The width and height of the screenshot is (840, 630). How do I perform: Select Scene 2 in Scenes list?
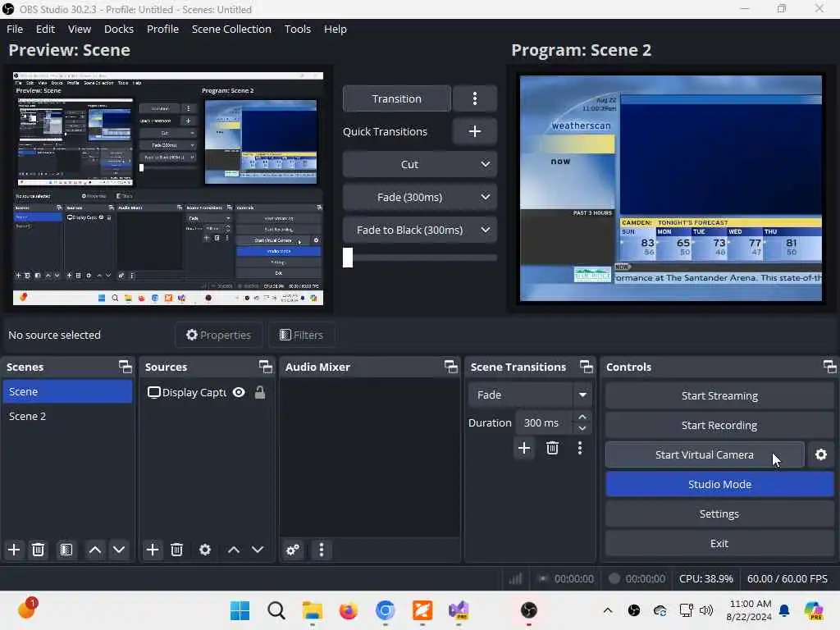click(x=67, y=416)
